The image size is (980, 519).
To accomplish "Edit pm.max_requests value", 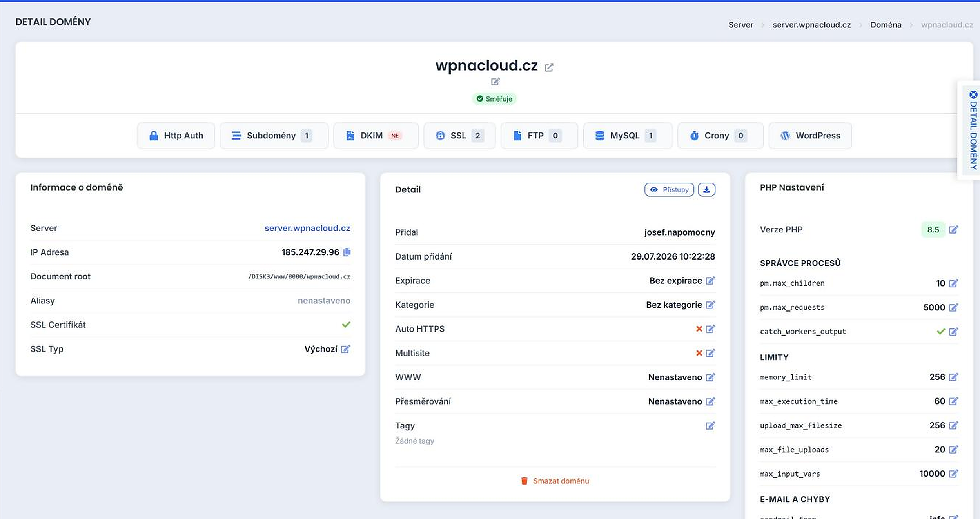I will click(953, 307).
